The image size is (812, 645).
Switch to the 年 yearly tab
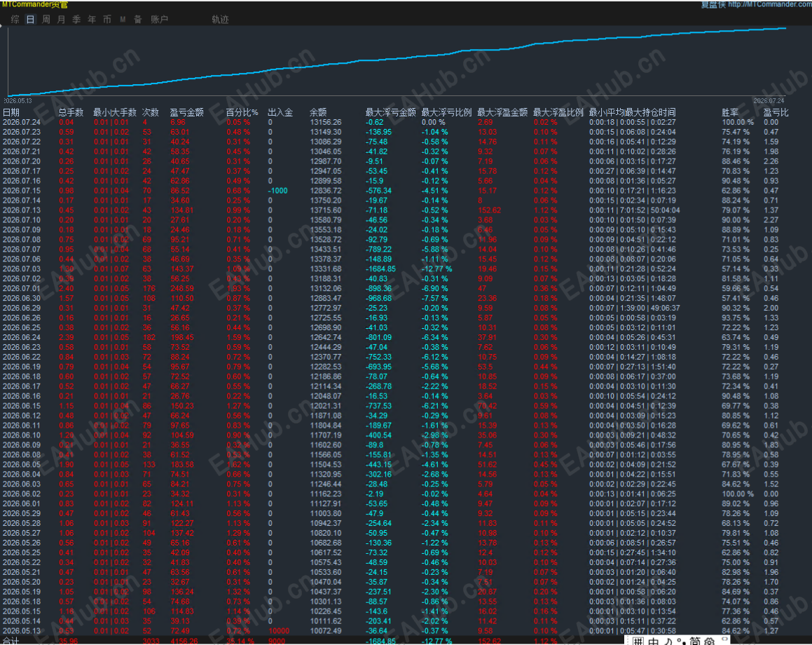point(92,20)
